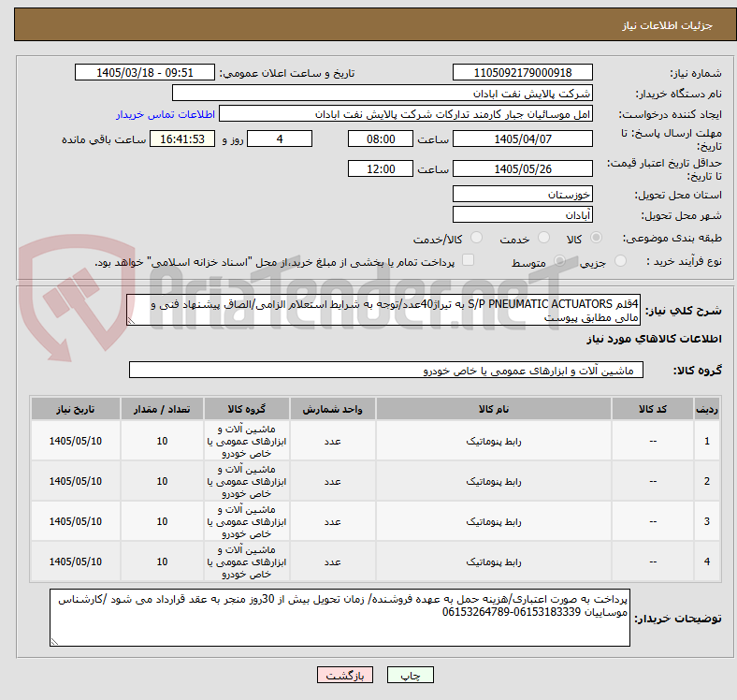This screenshot has height=700, width=737.
Task: Choose the جزیی purchase type radio
Action: click(620, 260)
